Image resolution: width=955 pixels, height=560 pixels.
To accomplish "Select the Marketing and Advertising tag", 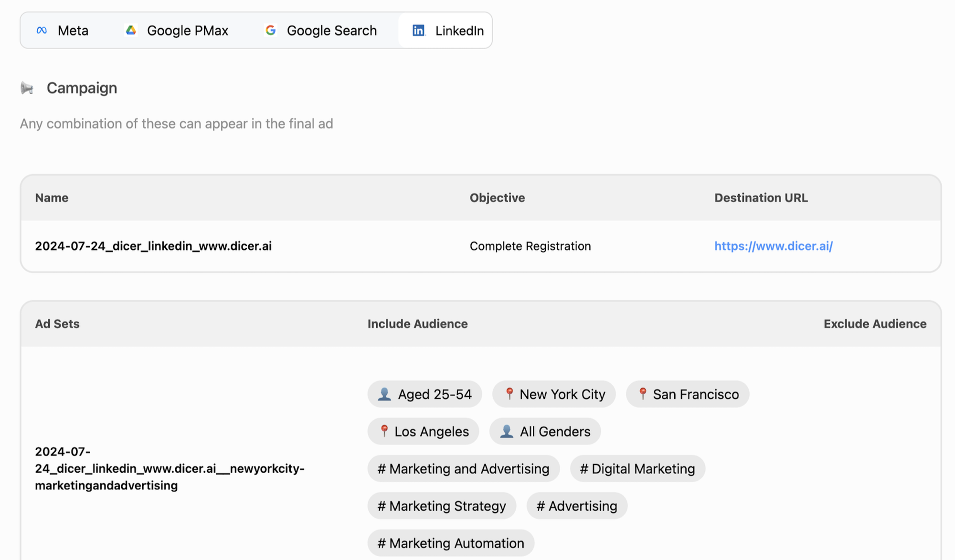I will 463,469.
